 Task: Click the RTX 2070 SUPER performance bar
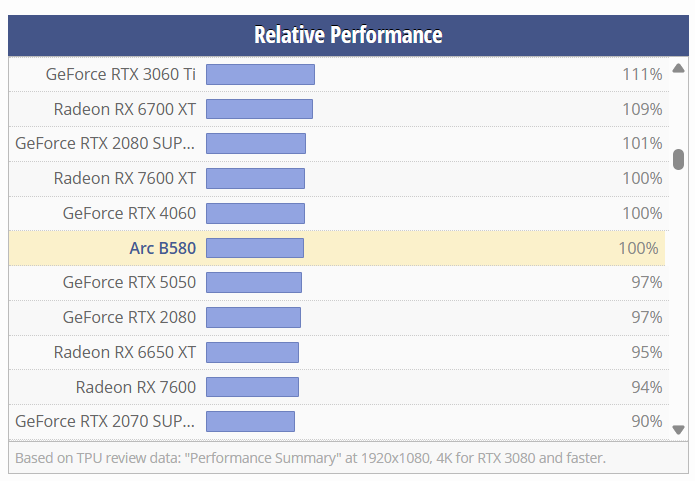(x=250, y=421)
